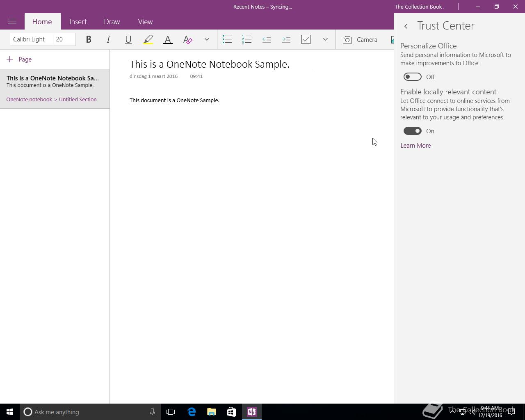Toggle Bold formatting
The width and height of the screenshot is (525, 420).
pos(89,39)
